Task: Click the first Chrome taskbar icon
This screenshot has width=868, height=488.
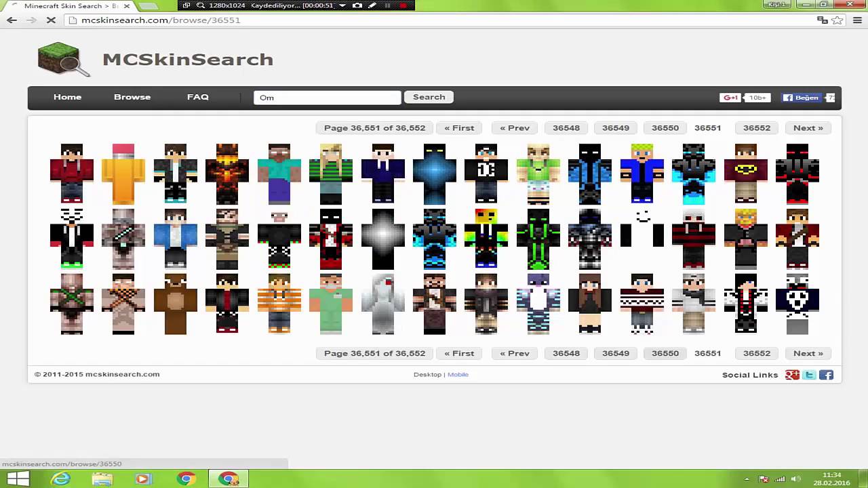Action: tap(185, 479)
